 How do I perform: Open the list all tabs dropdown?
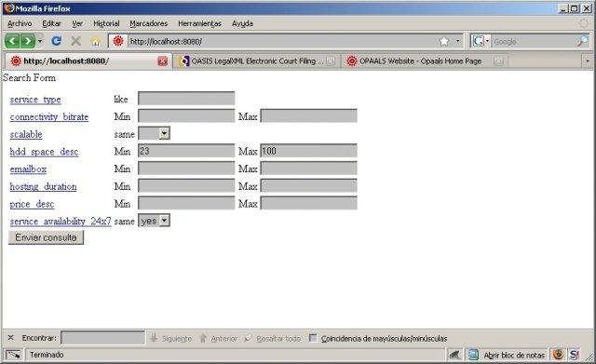588,61
